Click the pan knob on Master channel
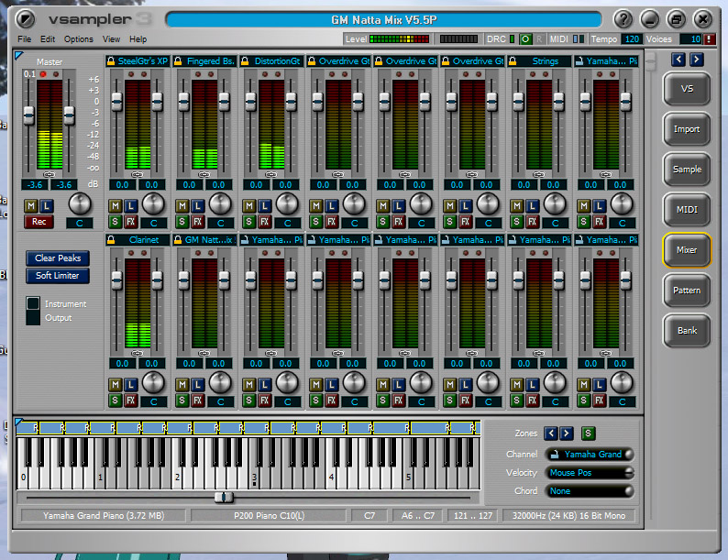728x560 pixels. (x=80, y=203)
